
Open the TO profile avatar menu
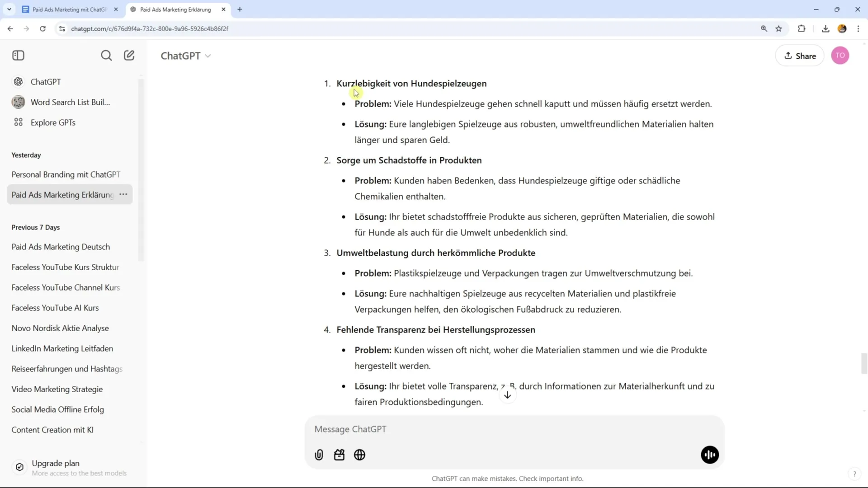coord(840,56)
